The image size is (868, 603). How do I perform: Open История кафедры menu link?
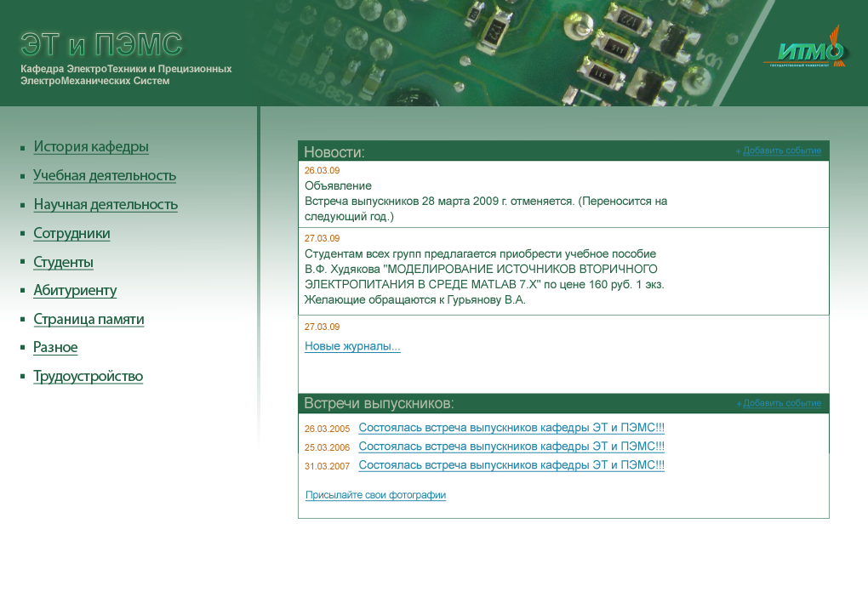pos(91,146)
